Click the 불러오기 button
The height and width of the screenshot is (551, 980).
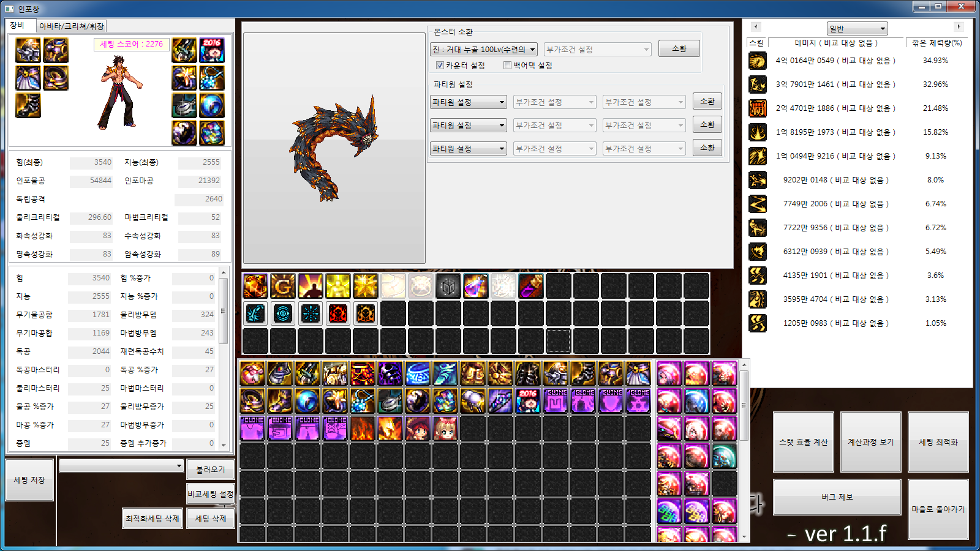point(210,470)
